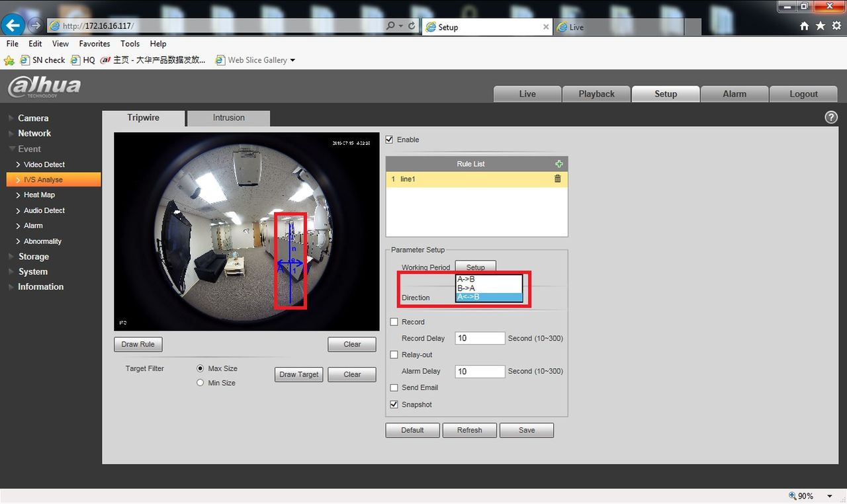This screenshot has height=504, width=847.
Task: Save the tripwire settings
Action: pyautogui.click(x=526, y=430)
